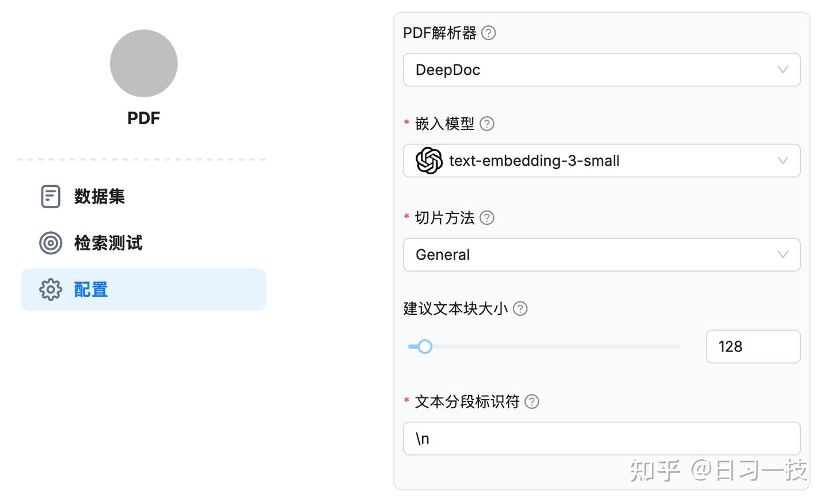
Task: Open the General slicing method dropdown
Action: pos(602,255)
